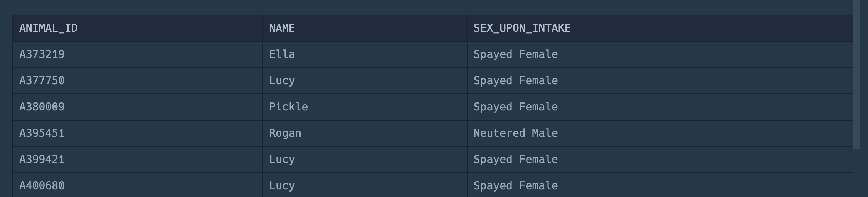Click the NAME column header
868x197 pixels.
pos(365,28)
